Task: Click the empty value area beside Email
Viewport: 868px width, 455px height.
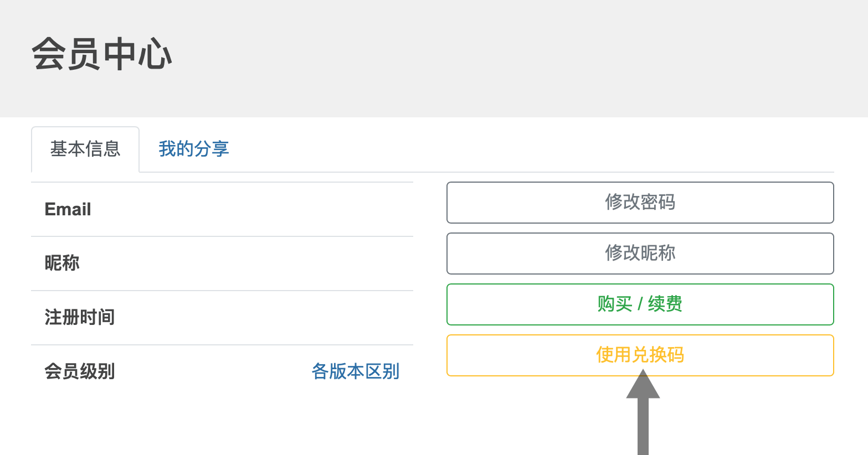Action: [x=252, y=209]
